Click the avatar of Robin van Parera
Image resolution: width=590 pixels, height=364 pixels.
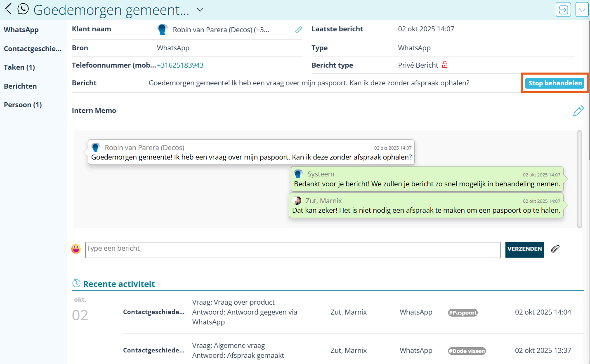162,29
